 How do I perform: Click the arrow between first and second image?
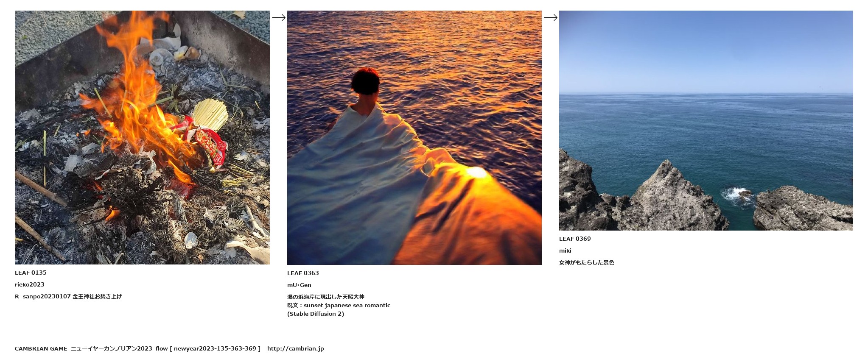278,17
